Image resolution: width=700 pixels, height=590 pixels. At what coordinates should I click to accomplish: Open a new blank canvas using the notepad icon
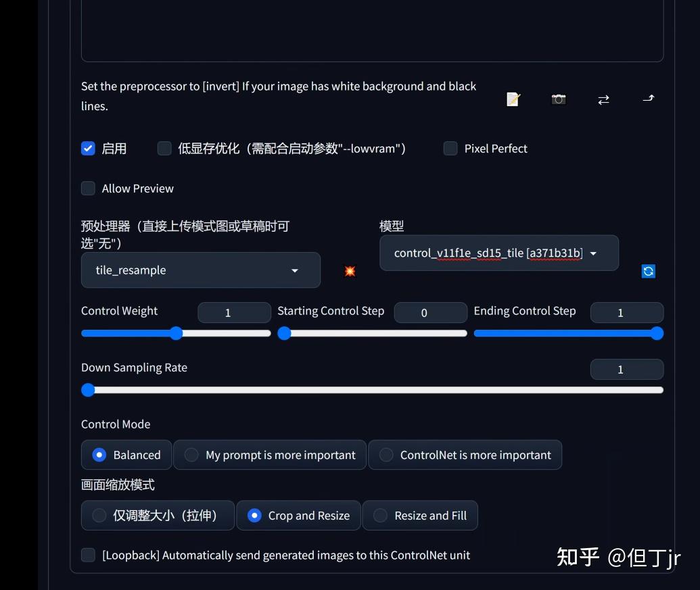click(513, 99)
